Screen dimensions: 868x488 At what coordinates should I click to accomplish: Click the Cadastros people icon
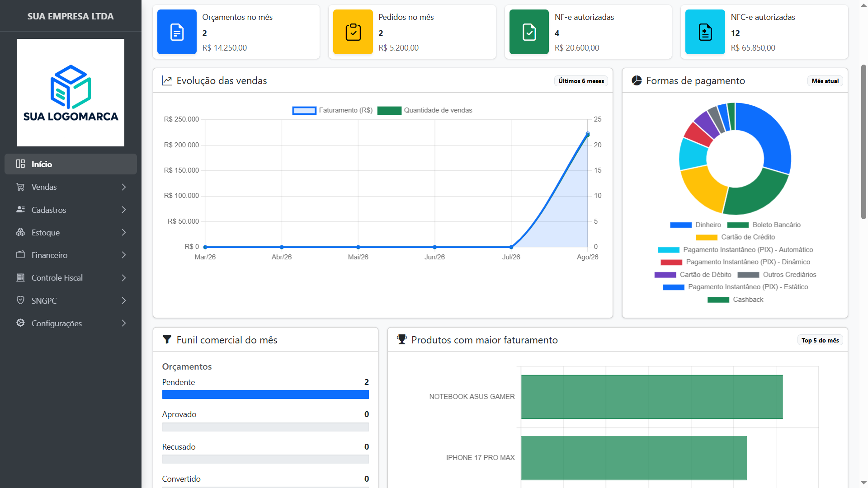point(20,209)
